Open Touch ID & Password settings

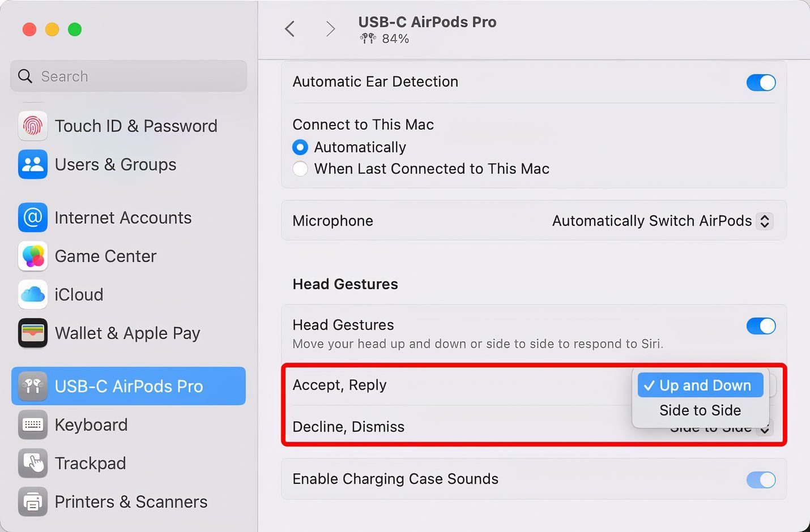click(136, 126)
